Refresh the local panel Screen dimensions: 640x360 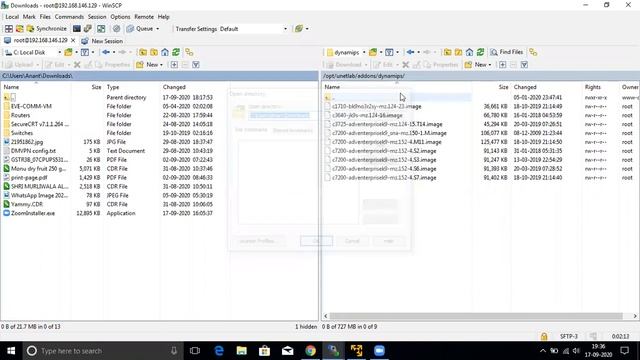point(176,52)
